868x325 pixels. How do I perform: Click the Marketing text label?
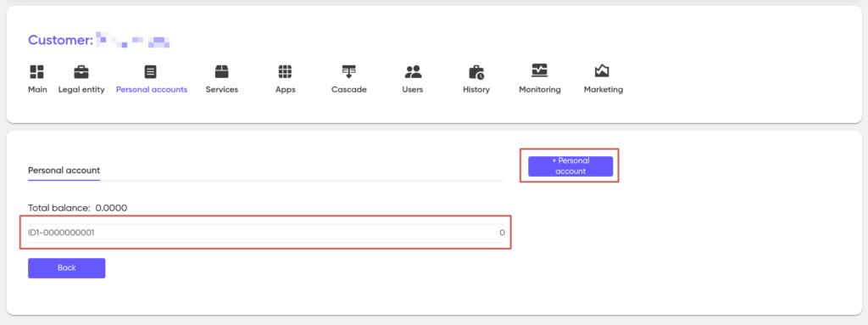[x=604, y=90]
